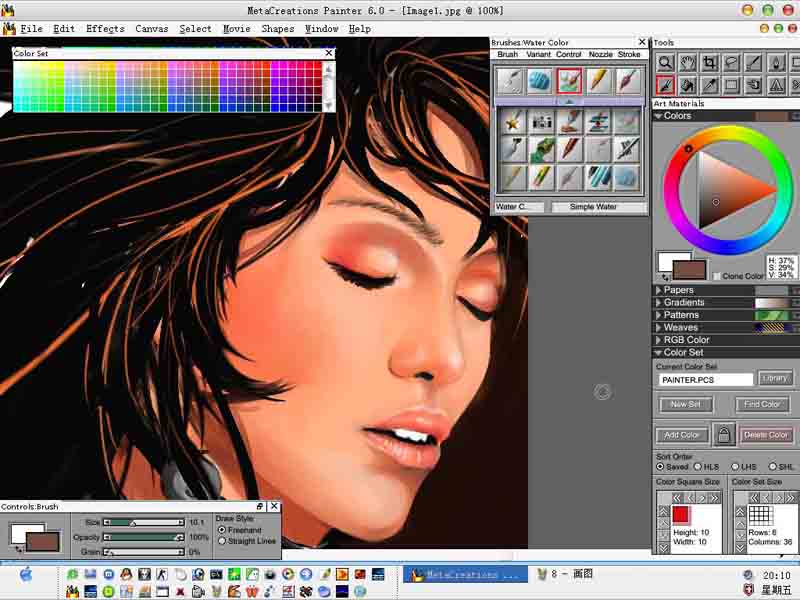This screenshot has width=800, height=600.
Task: Click the Grain slider track
Action: point(144,552)
